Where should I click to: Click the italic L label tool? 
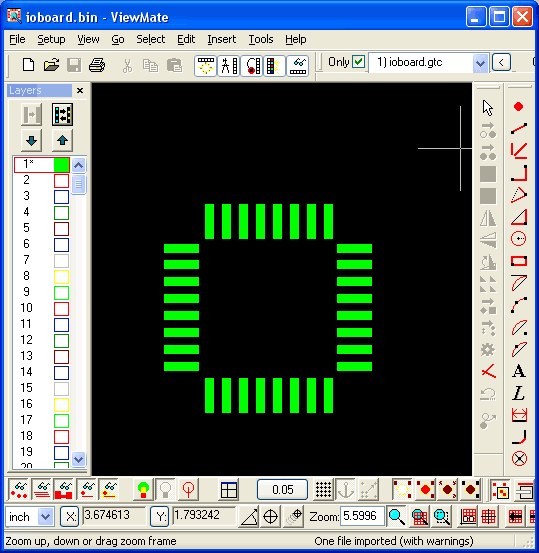[x=519, y=393]
